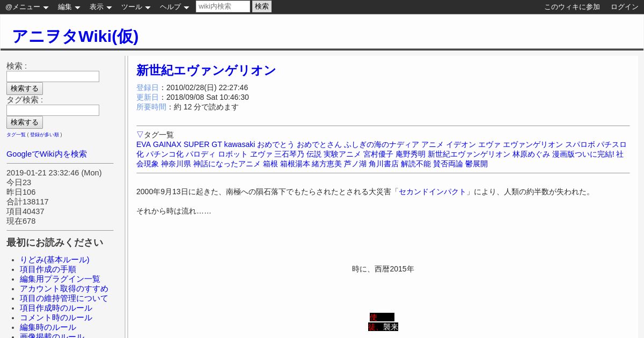Click the 検索 button in top bar
644x338 pixels.
click(x=262, y=6)
